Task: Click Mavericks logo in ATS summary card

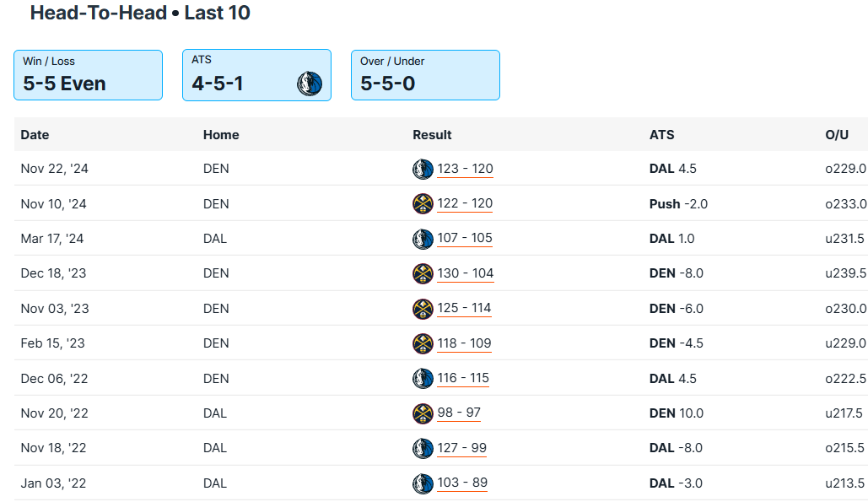Action: pos(310,84)
